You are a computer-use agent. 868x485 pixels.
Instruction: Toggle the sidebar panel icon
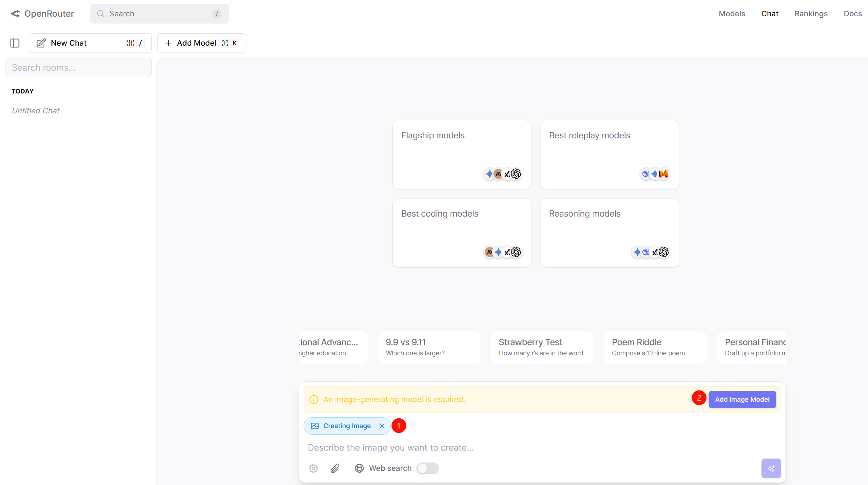(x=15, y=43)
